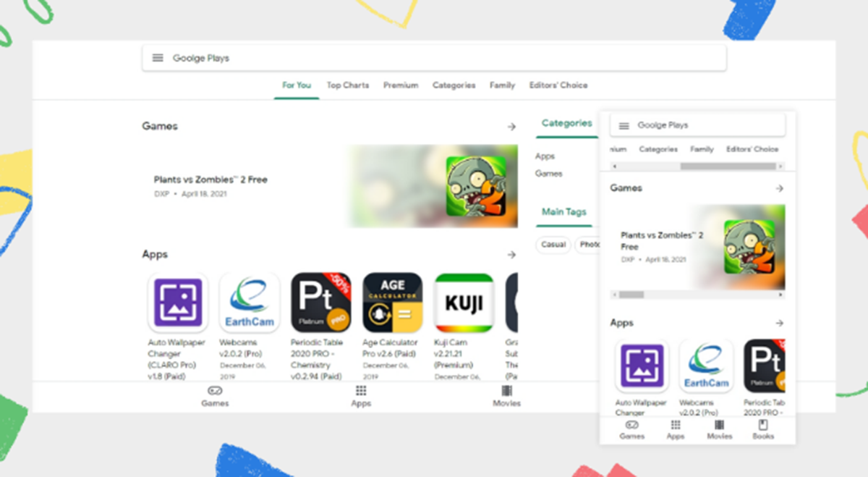
Task: Open Plants vs Zombies 2 Free title, desktop
Action: (210, 180)
